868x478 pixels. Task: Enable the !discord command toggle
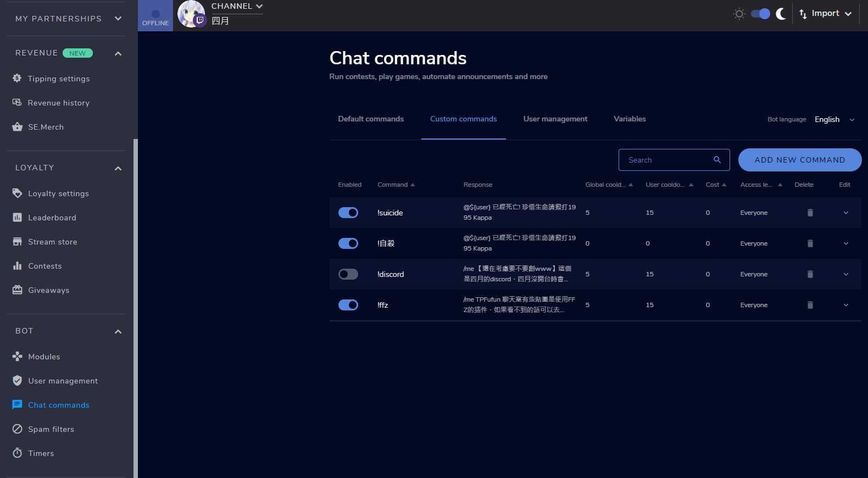point(348,274)
